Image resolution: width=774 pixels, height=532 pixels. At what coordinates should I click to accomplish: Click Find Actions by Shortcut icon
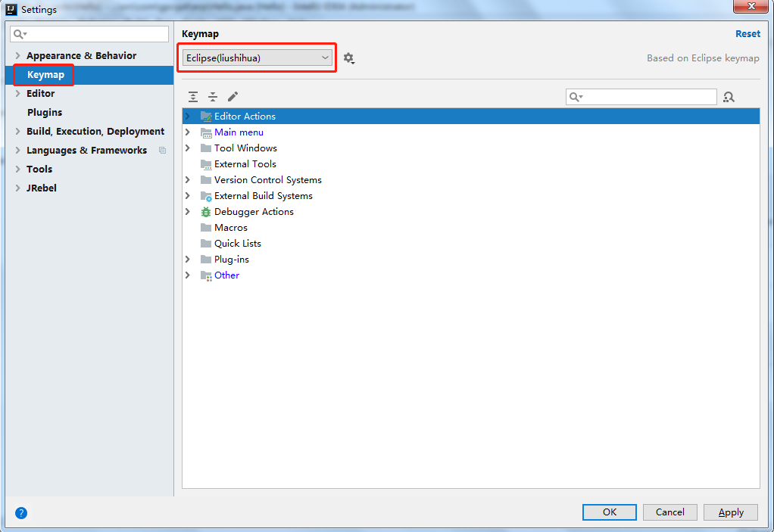(729, 97)
